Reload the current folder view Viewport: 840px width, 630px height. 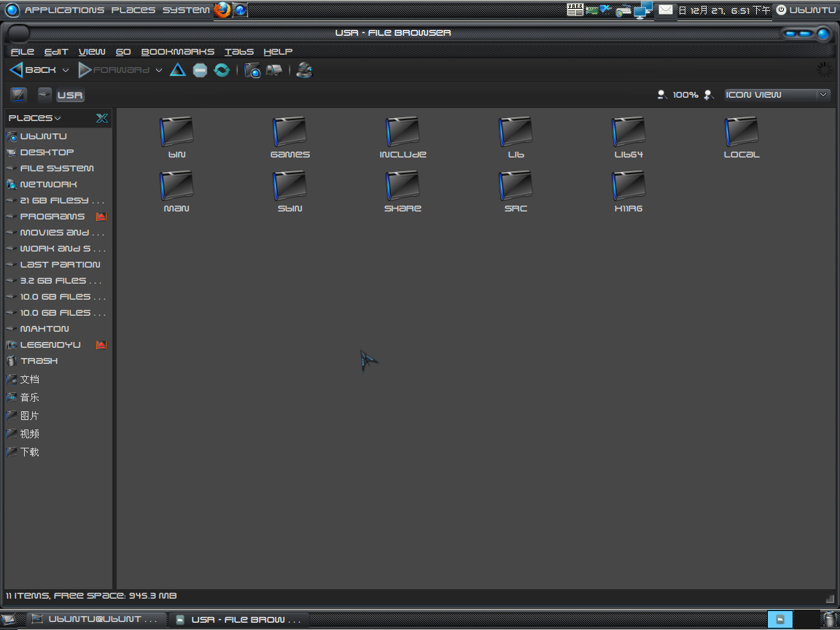pos(222,70)
